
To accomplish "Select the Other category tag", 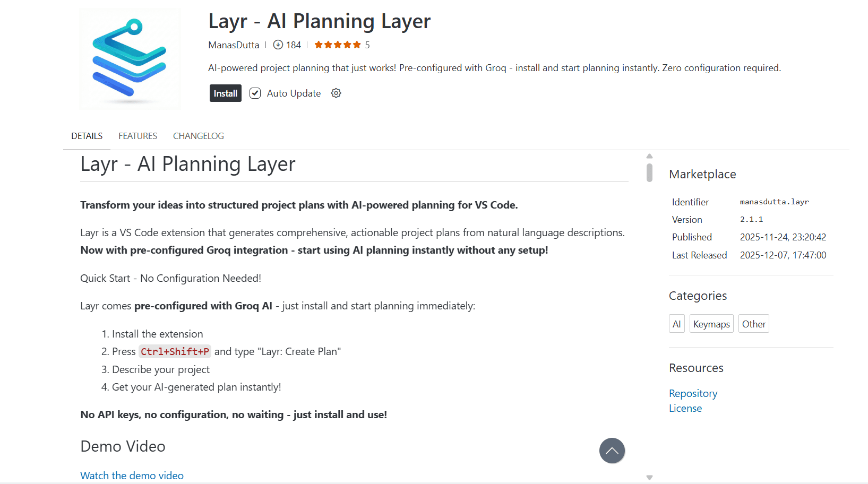I will (753, 324).
